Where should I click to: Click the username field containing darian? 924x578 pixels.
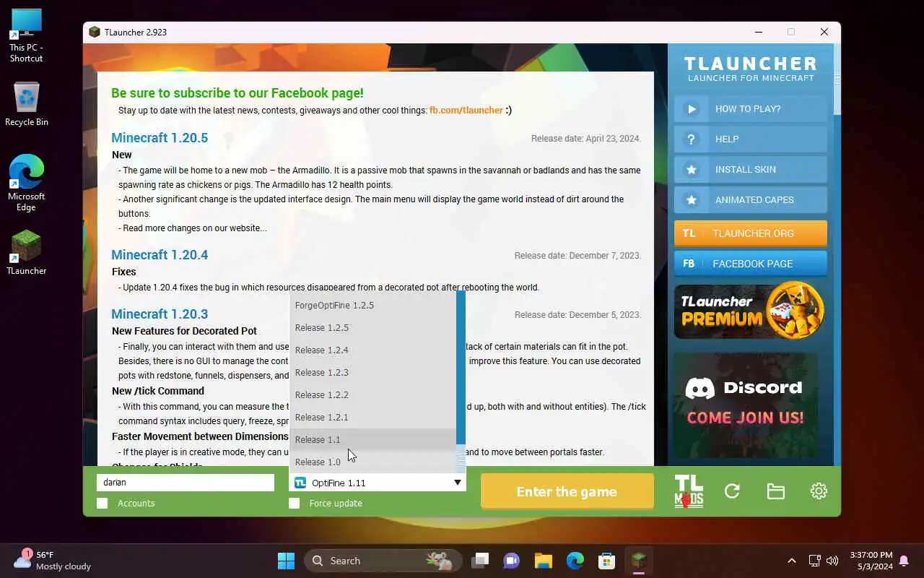tap(186, 483)
